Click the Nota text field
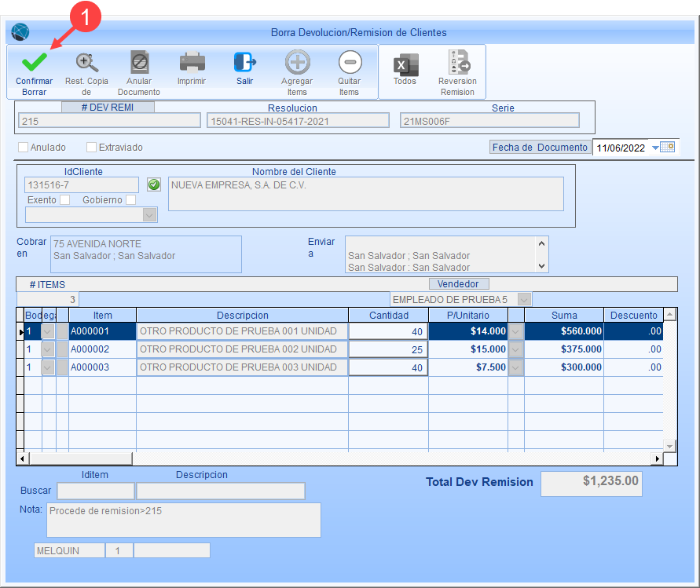700x588 pixels. click(184, 520)
